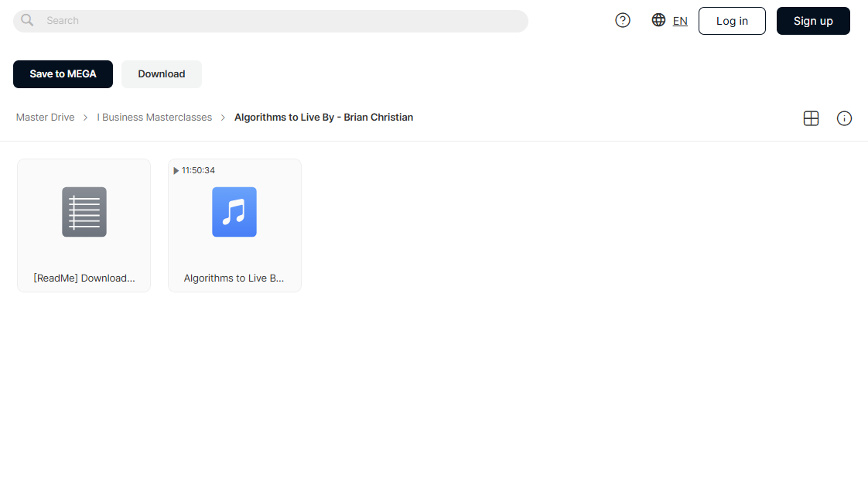868x492 pixels.
Task: Open folder info panel icon
Action: pos(844,118)
